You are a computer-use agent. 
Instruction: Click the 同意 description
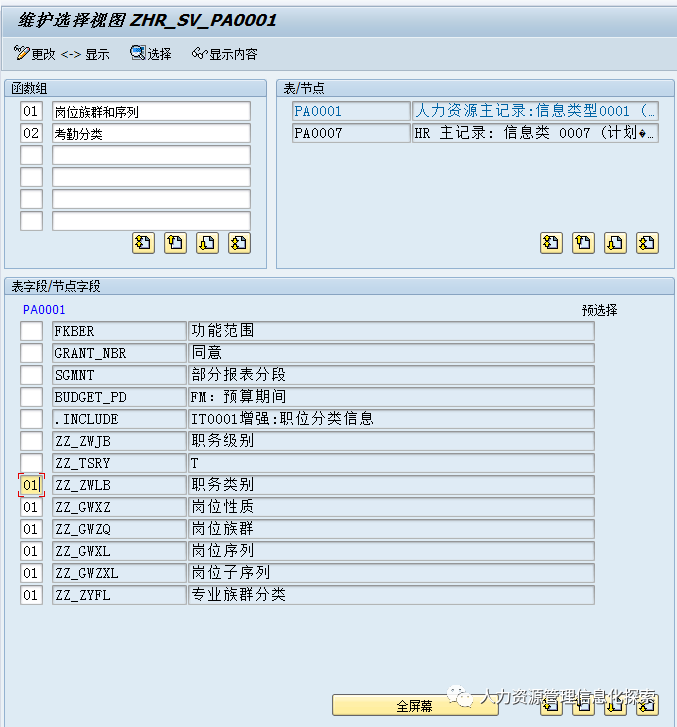[391, 353]
